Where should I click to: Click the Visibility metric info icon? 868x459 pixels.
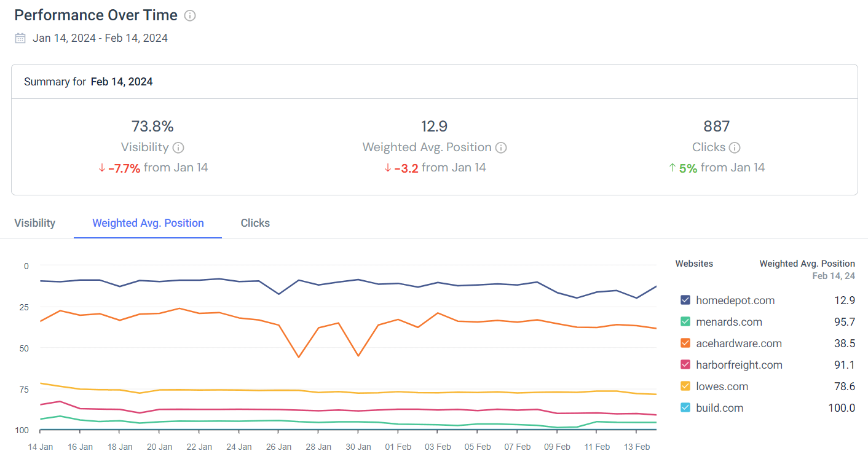178,147
